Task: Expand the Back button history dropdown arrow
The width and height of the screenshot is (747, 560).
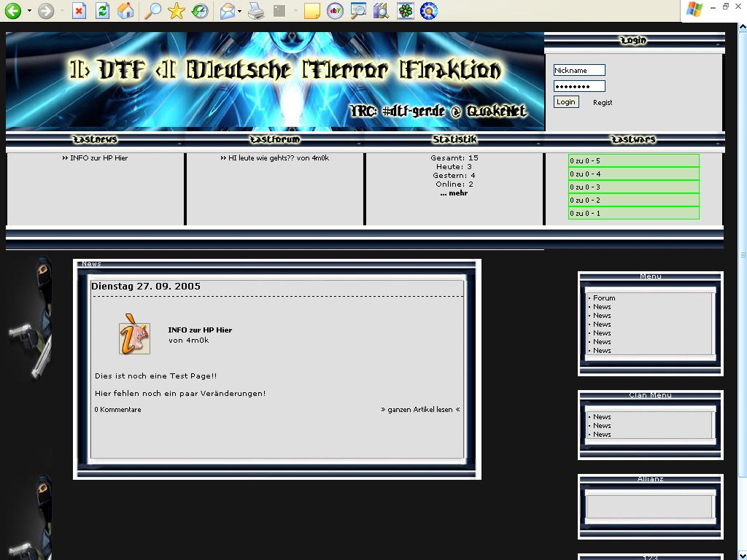Action: tap(29, 11)
